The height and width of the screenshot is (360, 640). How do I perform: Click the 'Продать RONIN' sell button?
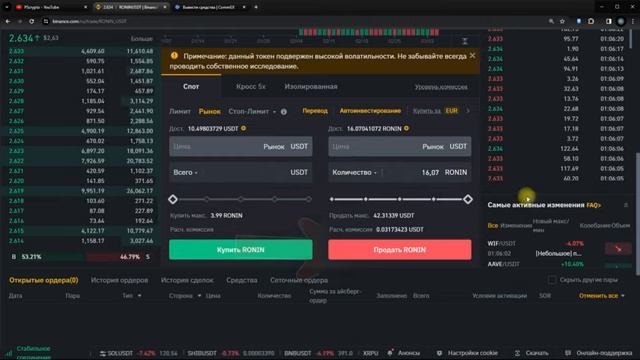coord(400,249)
